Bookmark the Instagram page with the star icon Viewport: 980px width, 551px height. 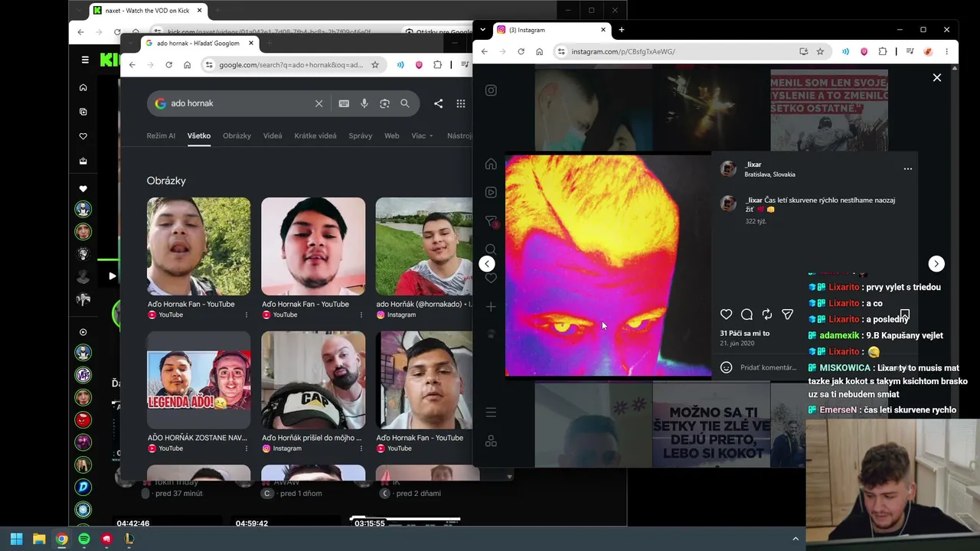coord(820,51)
